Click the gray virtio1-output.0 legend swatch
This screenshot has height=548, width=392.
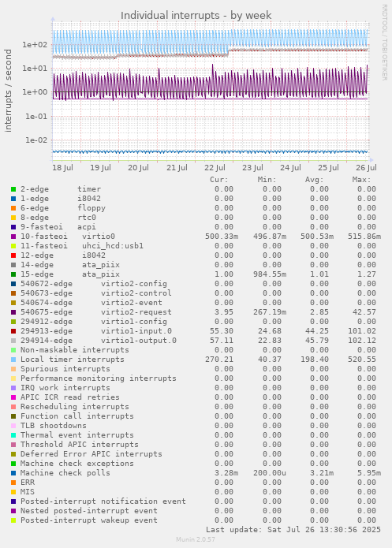coord(13,341)
